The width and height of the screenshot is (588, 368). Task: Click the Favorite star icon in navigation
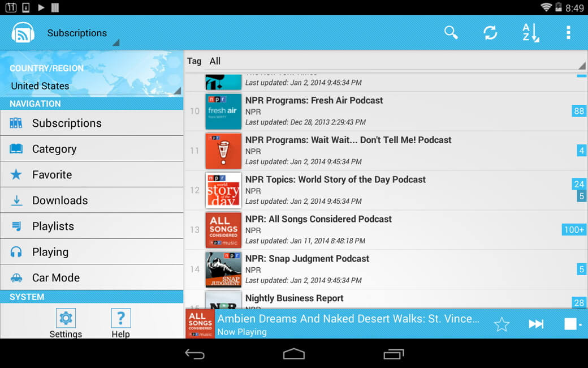pyautogui.click(x=16, y=174)
